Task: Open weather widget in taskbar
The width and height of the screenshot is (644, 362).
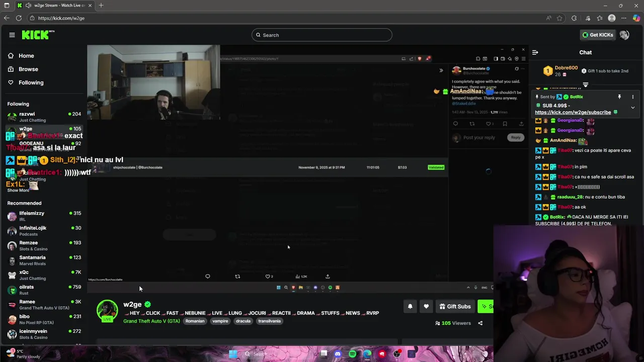Action: (23, 353)
